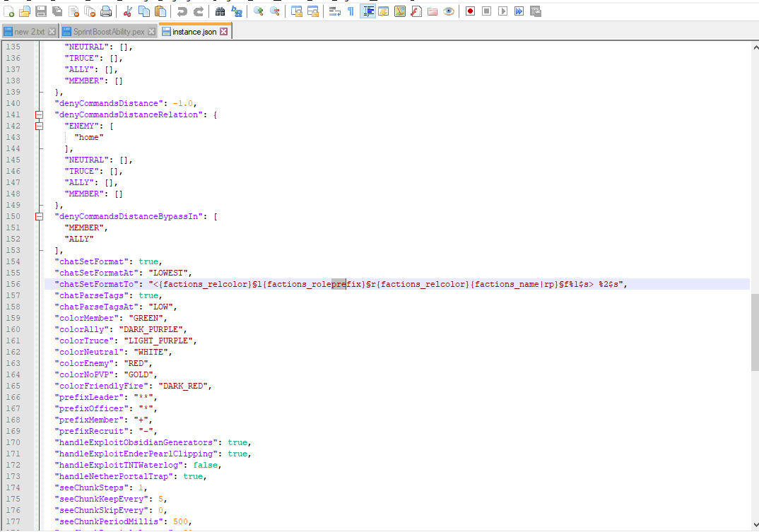This screenshot has height=532, width=759.
Task: Save the current recorded macro
Action: coord(536,11)
